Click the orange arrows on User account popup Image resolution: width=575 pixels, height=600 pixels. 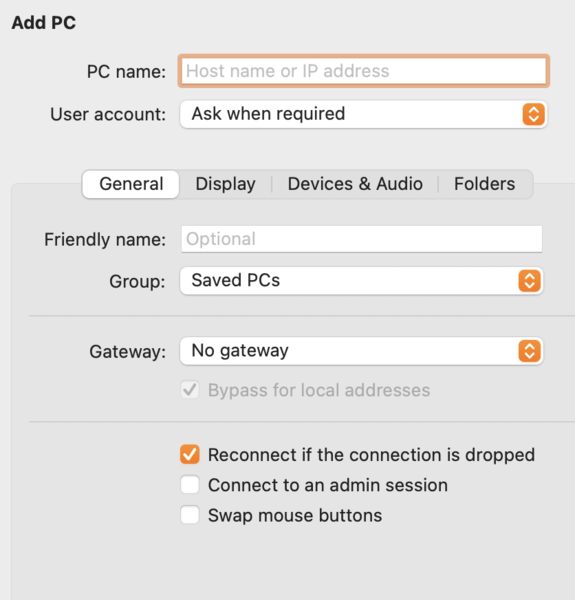click(534, 114)
